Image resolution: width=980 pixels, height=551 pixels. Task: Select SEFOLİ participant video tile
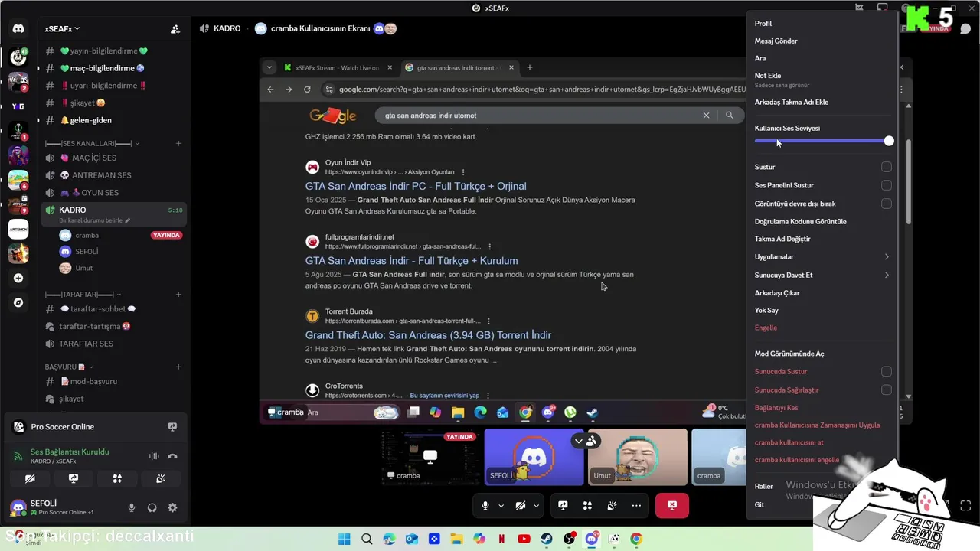point(534,457)
